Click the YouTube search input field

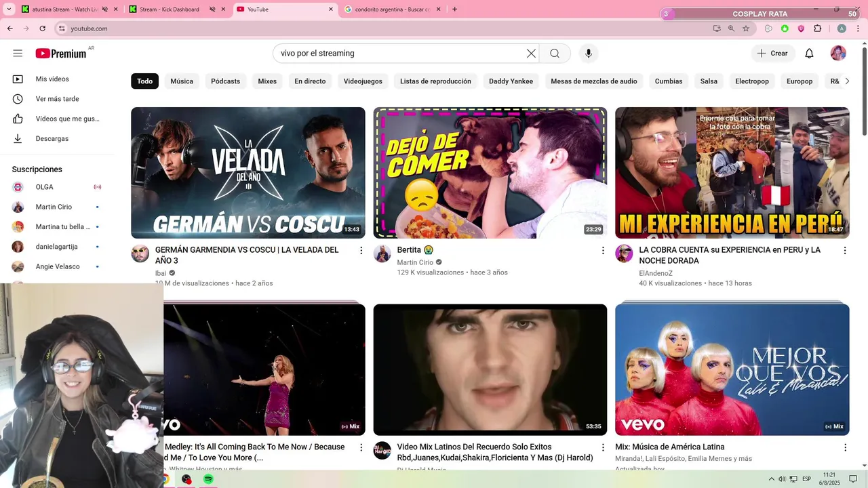400,54
